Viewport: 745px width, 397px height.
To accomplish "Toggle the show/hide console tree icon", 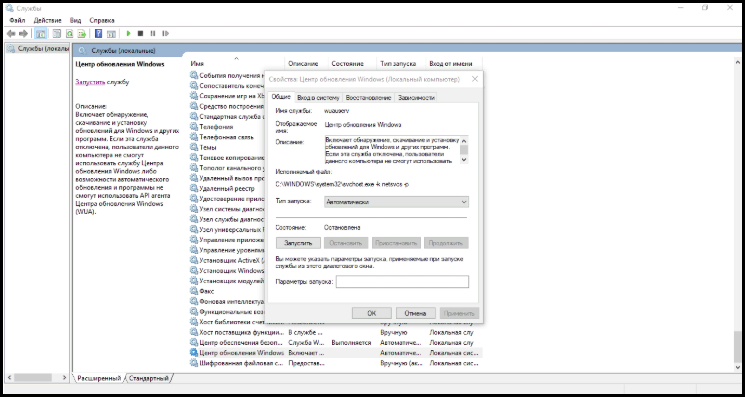I will (41, 34).
